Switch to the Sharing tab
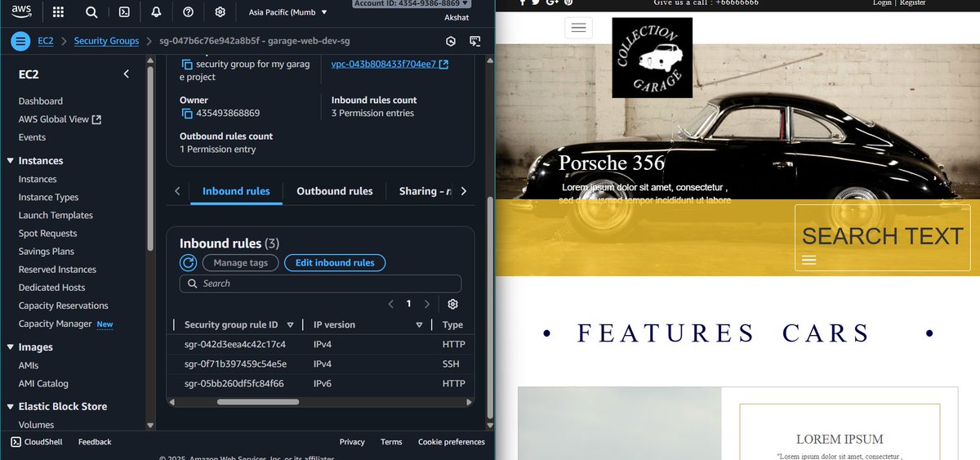980x460 pixels. point(425,191)
